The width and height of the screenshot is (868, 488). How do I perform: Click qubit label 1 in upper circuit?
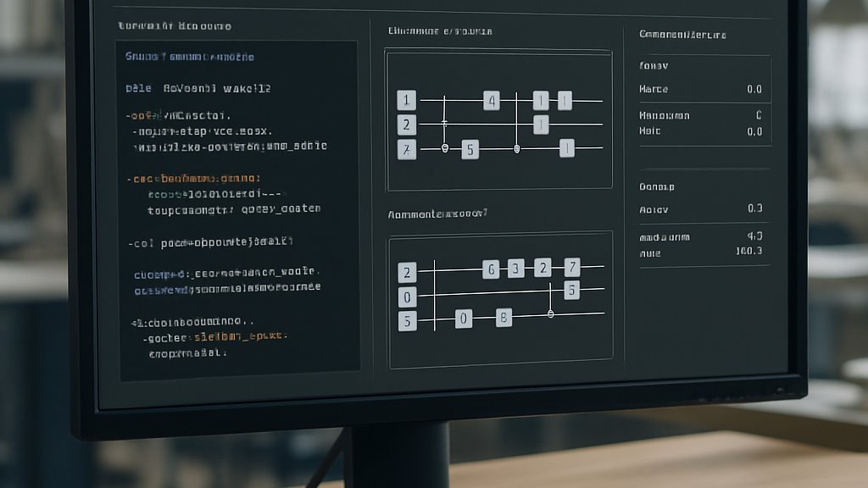coord(406,100)
